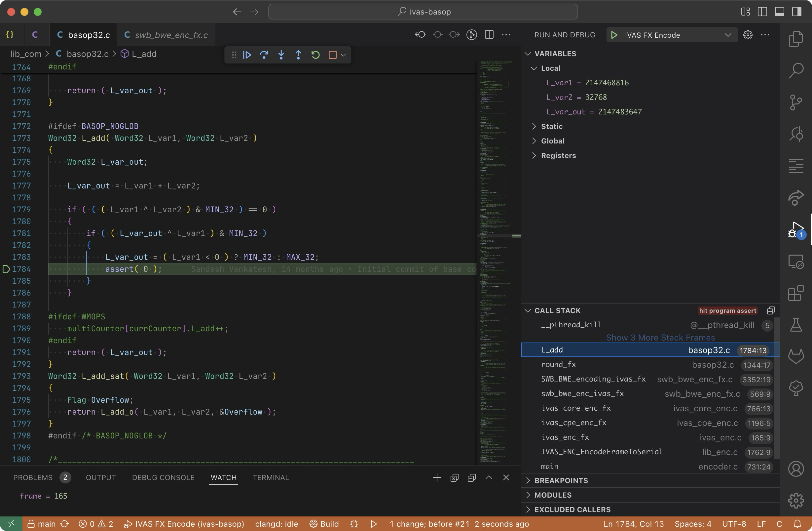This screenshot has height=531, width=812.
Task: Click the Restart debug session icon
Action: pyautogui.click(x=315, y=55)
